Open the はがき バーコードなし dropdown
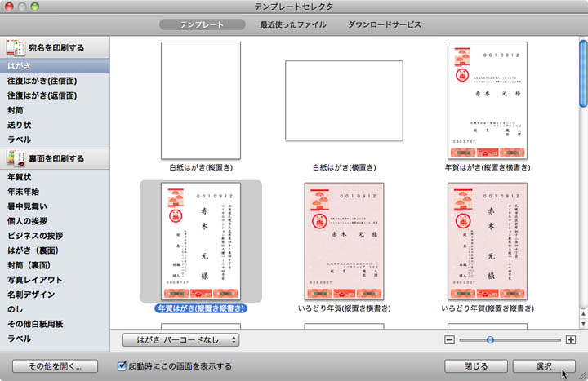588x381 pixels. [180, 339]
